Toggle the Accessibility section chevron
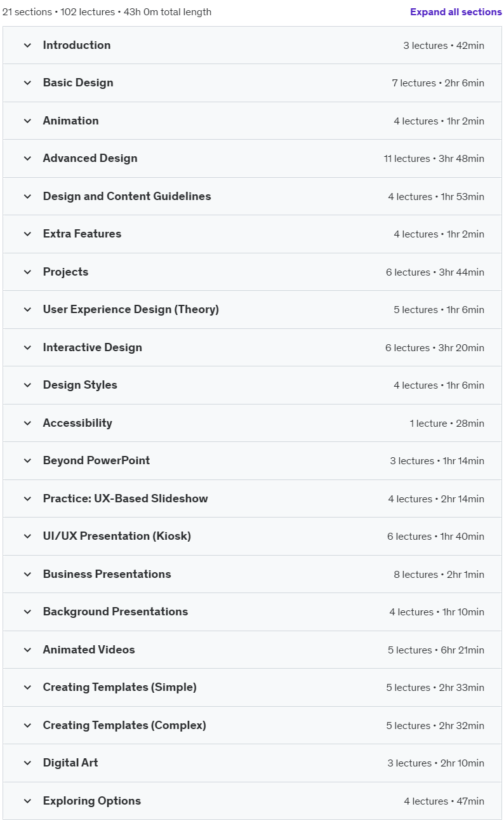 (27, 423)
